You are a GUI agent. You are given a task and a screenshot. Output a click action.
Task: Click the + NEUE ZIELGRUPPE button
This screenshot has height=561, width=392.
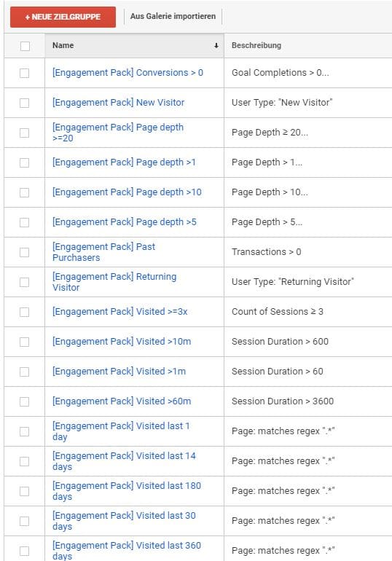tap(63, 17)
